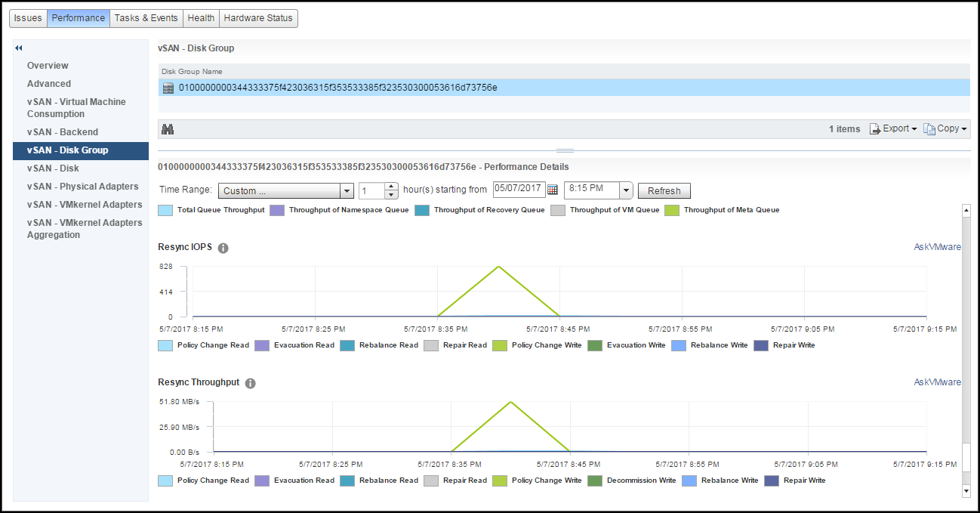980x513 pixels.
Task: Click the disk group icon in the table row
Action: pos(168,88)
